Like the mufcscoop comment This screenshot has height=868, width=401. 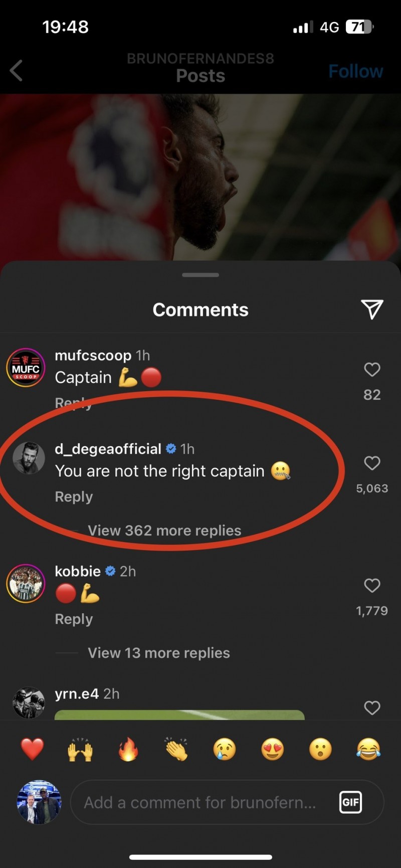[372, 370]
